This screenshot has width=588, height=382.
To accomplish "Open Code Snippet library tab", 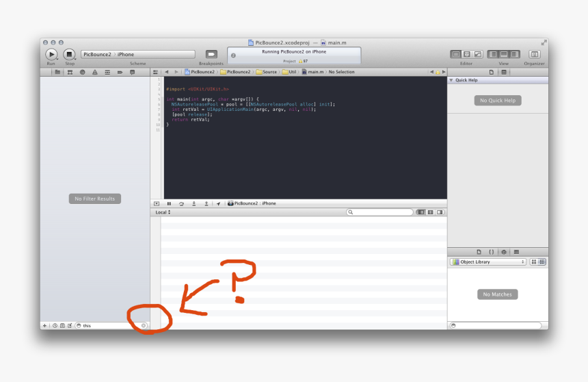I will coord(491,252).
